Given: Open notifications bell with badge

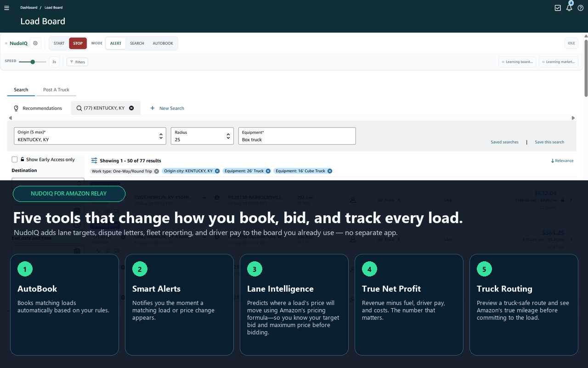Looking at the screenshot, I should [570, 7].
